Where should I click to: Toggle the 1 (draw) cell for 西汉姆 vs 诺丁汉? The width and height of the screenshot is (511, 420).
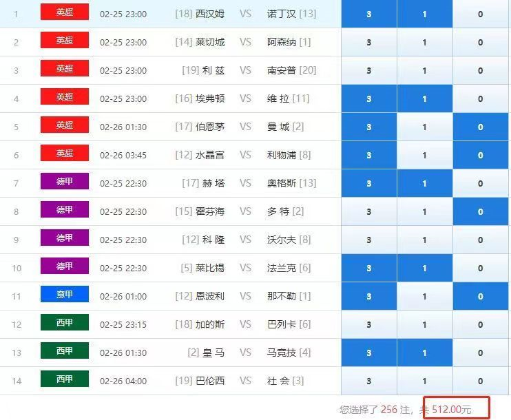point(425,14)
